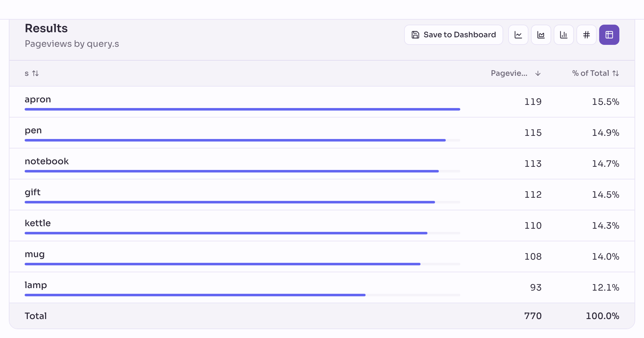The height and width of the screenshot is (338, 644).
Task: Click the 100.0% total value
Action: click(x=602, y=316)
